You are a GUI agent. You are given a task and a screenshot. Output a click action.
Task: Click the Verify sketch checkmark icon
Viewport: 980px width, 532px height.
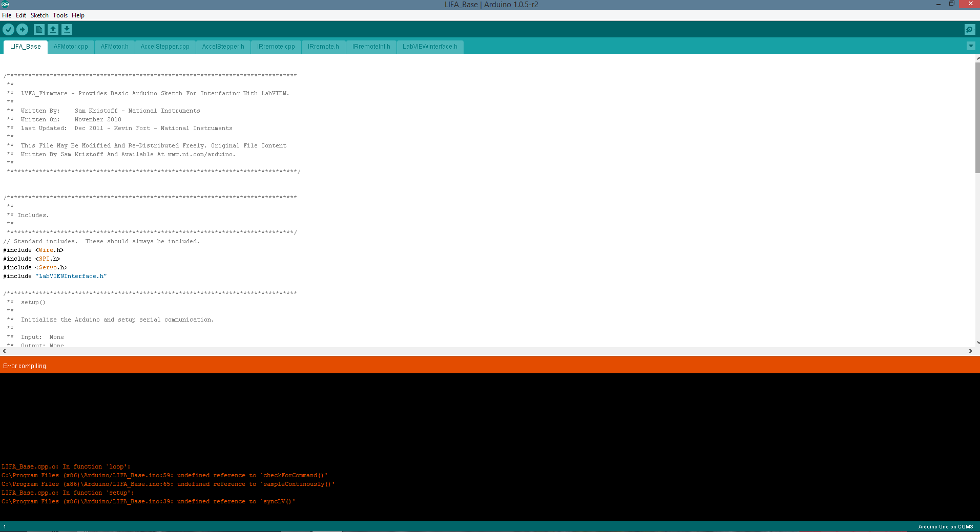click(x=9, y=30)
